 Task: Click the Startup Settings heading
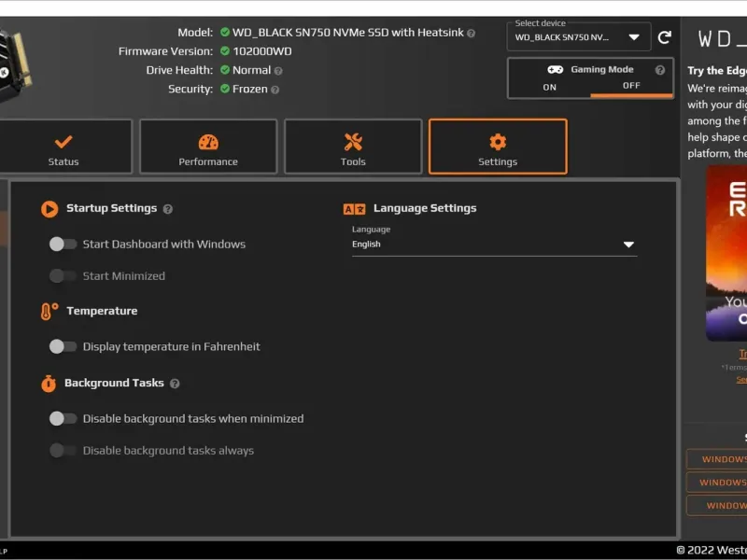(111, 208)
